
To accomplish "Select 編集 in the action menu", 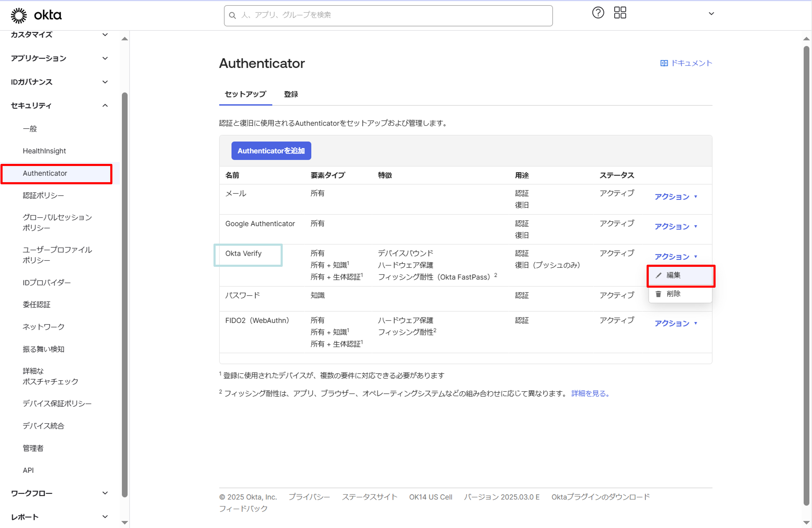I will 680,275.
